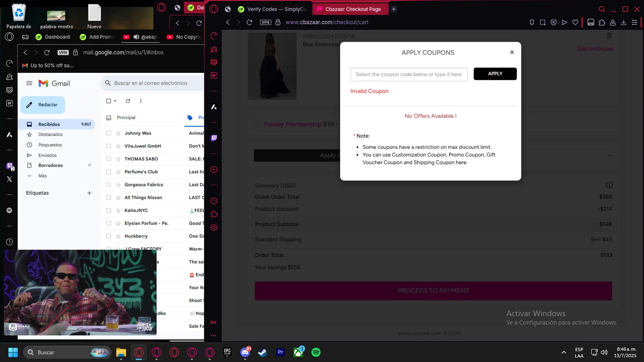Click APPLY button in coupon dialog
This screenshot has width=644, height=362.
pyautogui.click(x=495, y=74)
